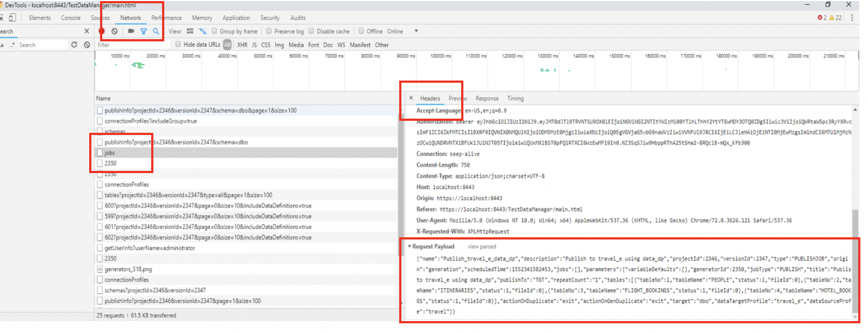Switch to the Network tab

click(131, 18)
